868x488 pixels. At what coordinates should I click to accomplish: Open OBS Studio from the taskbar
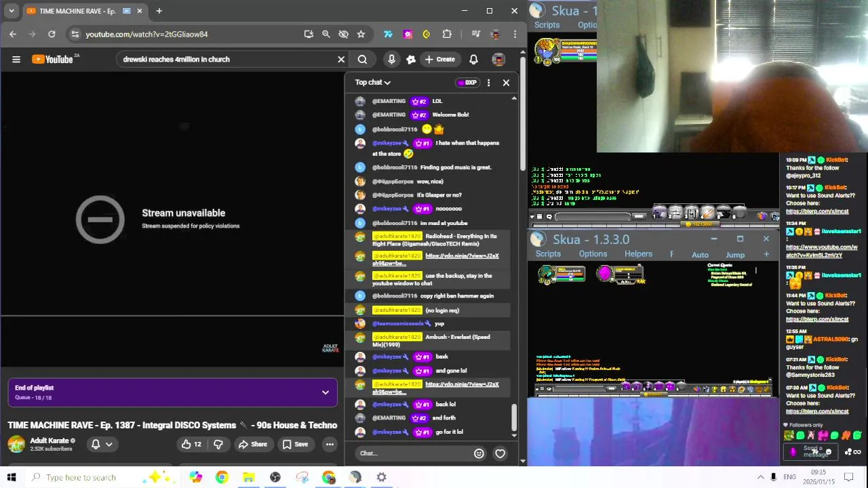275,477
